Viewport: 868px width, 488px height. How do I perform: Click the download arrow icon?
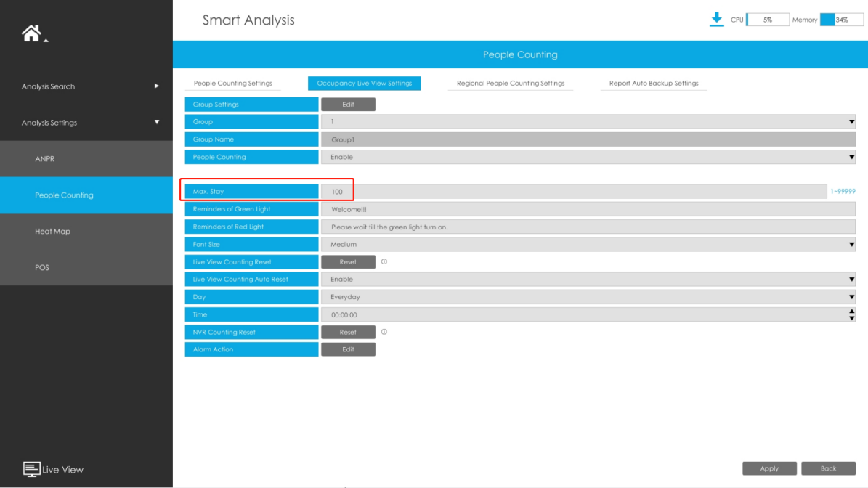[716, 20]
